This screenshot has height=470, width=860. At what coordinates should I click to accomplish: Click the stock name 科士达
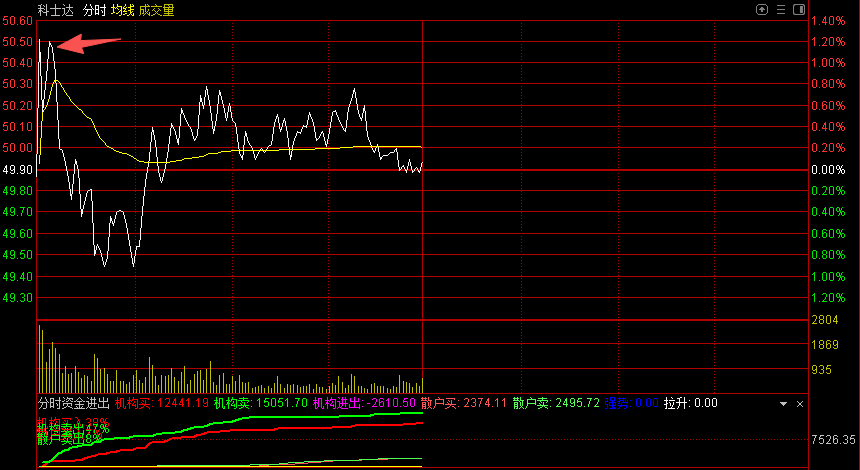[56, 10]
